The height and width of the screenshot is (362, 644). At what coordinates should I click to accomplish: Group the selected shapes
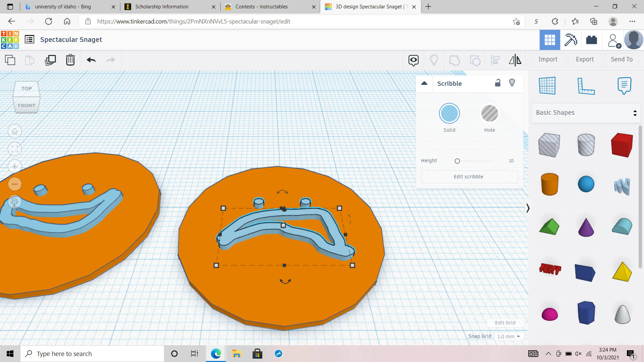(454, 60)
